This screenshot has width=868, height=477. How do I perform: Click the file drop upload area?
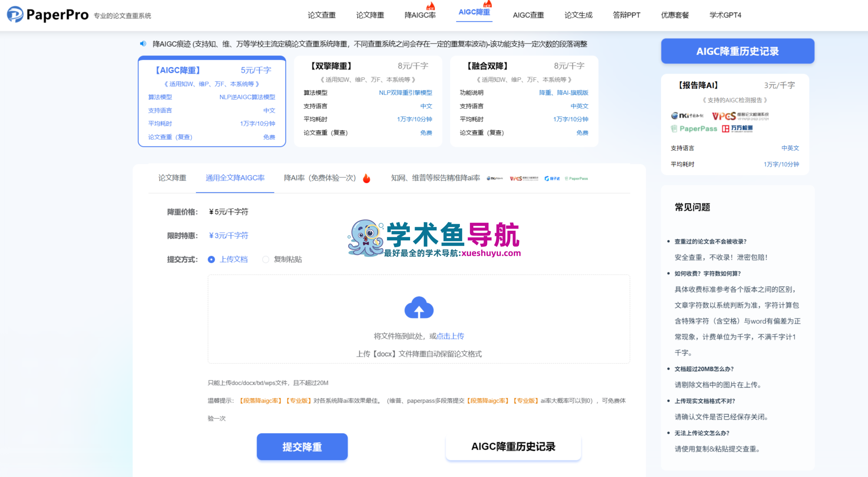(419, 319)
